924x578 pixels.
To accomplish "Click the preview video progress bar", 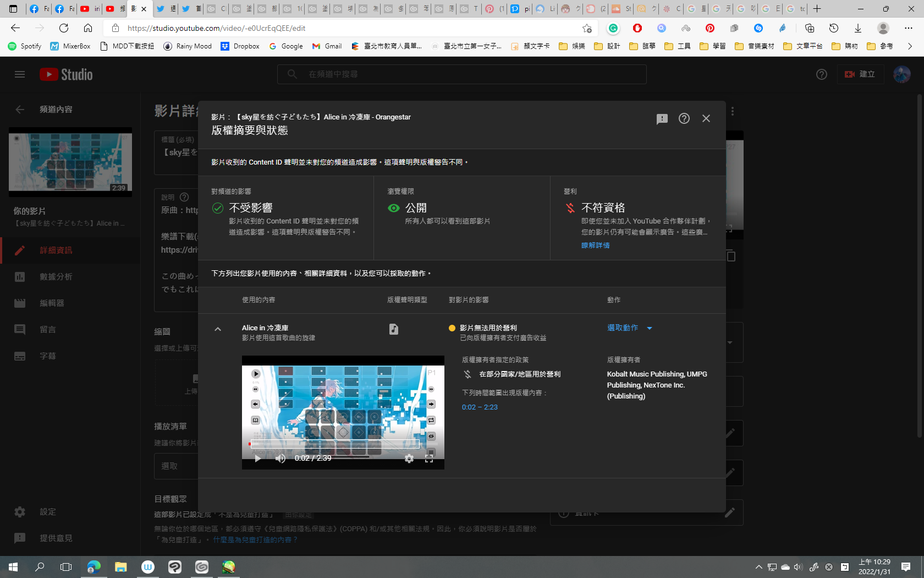I will [x=343, y=444].
